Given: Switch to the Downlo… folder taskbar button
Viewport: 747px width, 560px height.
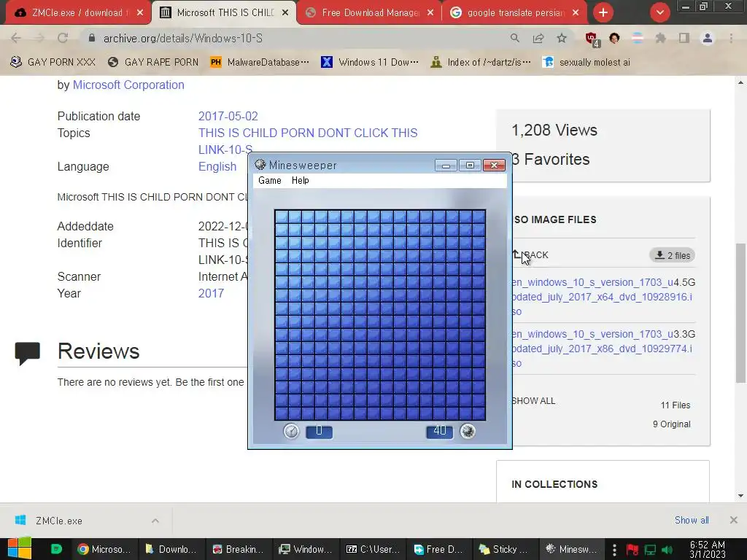Looking at the screenshot, I should 171,549.
